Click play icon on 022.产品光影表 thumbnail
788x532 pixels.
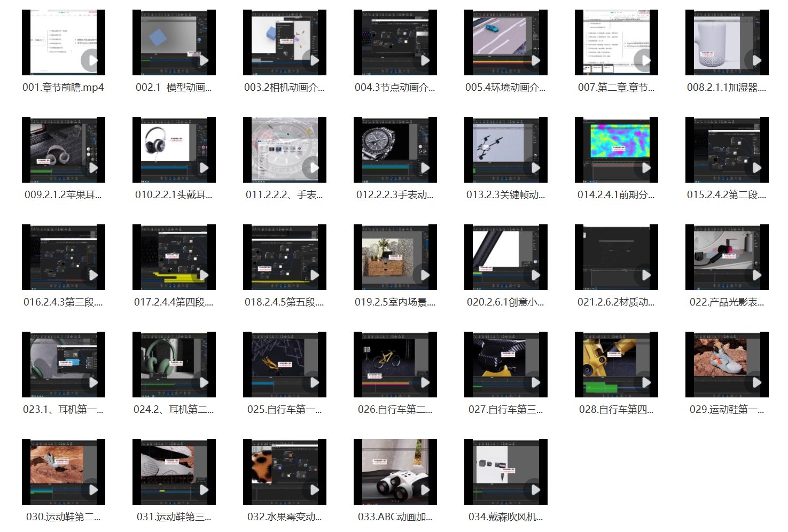click(x=756, y=275)
